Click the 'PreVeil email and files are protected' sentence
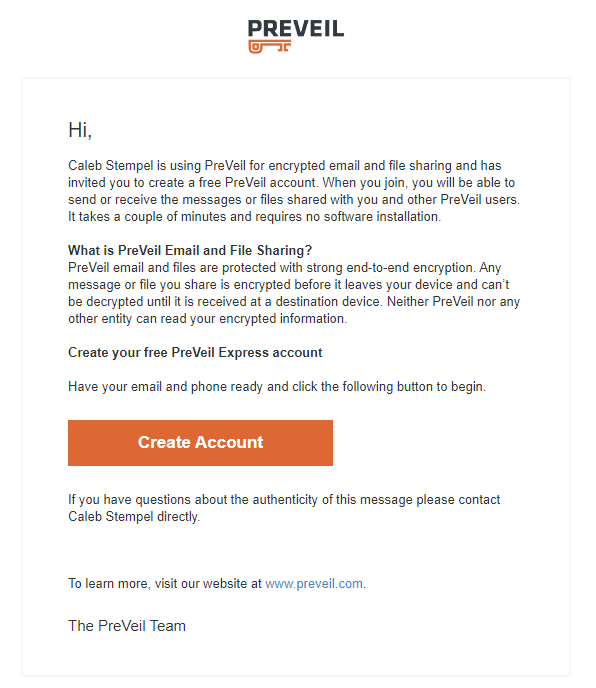 284,268
